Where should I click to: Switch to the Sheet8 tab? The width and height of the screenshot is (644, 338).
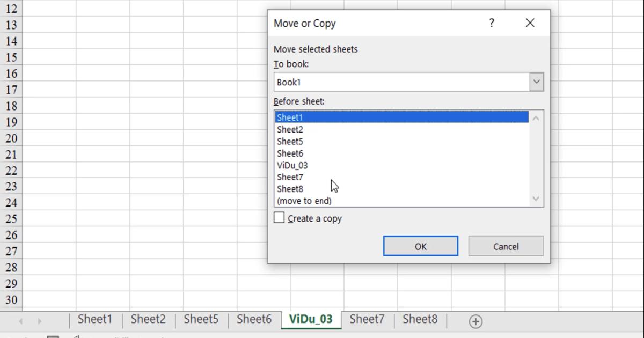pyautogui.click(x=420, y=319)
